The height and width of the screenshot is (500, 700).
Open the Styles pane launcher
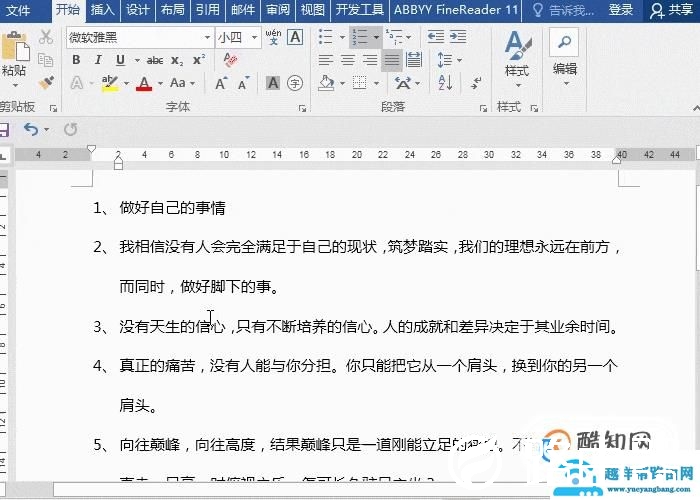(x=534, y=108)
